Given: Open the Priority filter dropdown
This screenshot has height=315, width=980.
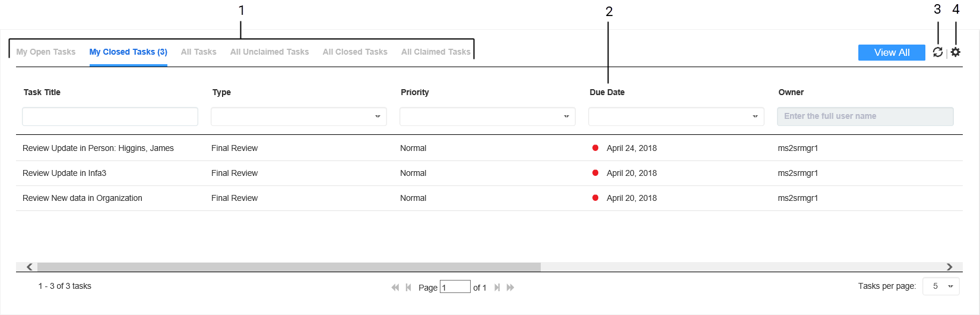Looking at the screenshot, I should [x=487, y=116].
